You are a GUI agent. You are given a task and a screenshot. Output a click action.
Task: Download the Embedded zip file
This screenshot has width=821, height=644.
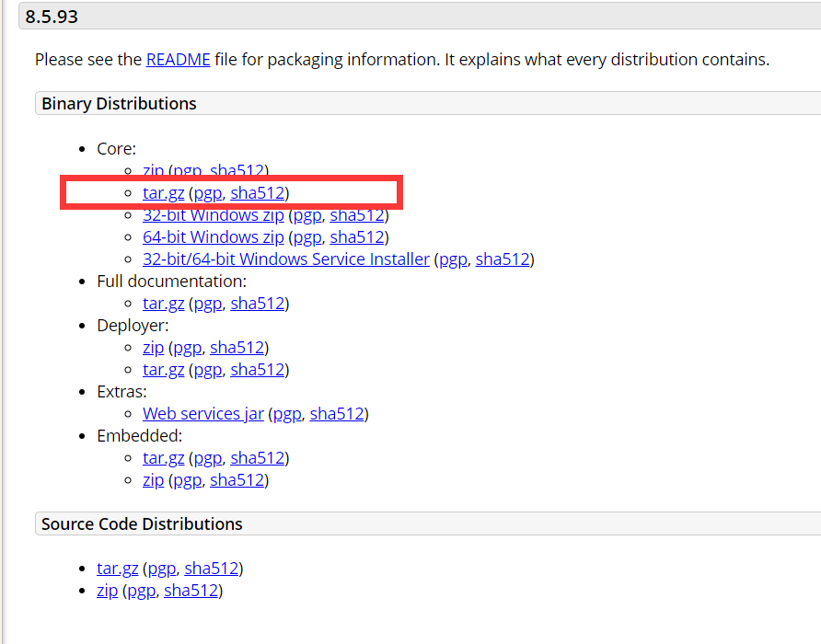(x=154, y=480)
